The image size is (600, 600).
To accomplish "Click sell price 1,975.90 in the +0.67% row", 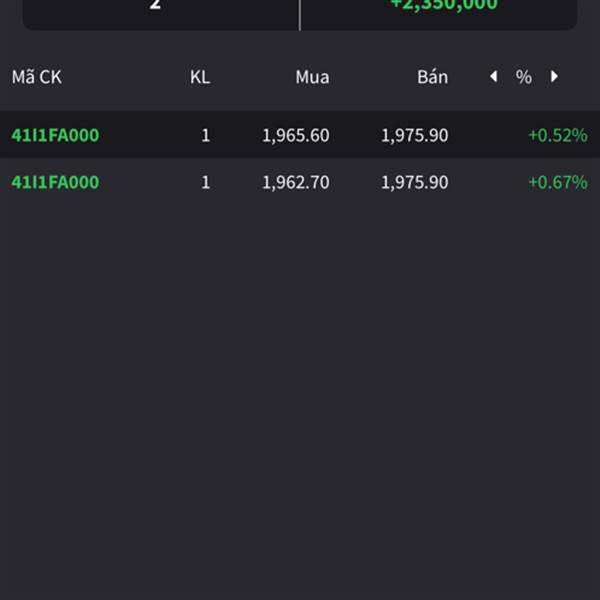I will (414, 182).
